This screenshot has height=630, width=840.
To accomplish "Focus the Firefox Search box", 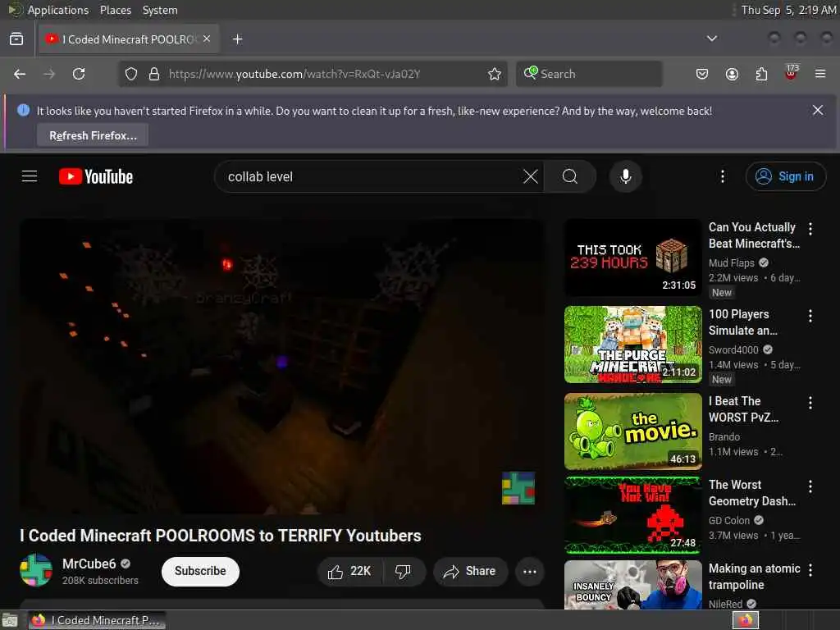I will pyautogui.click(x=589, y=74).
